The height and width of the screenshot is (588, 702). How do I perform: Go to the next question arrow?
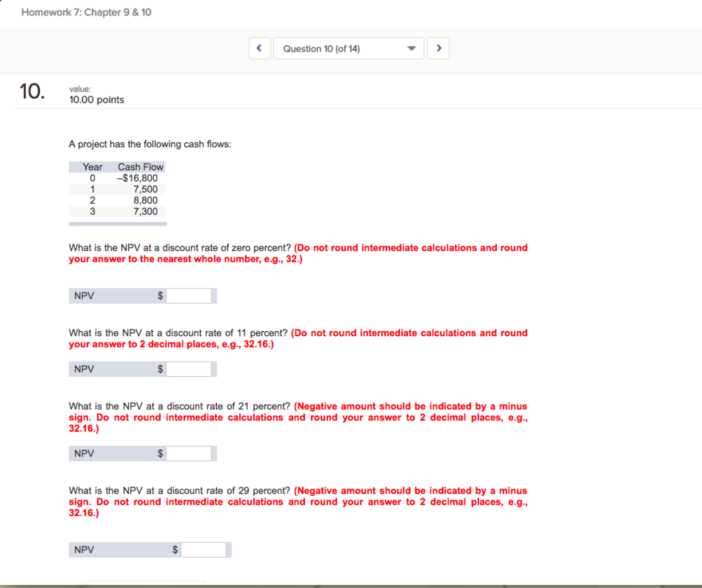point(438,48)
